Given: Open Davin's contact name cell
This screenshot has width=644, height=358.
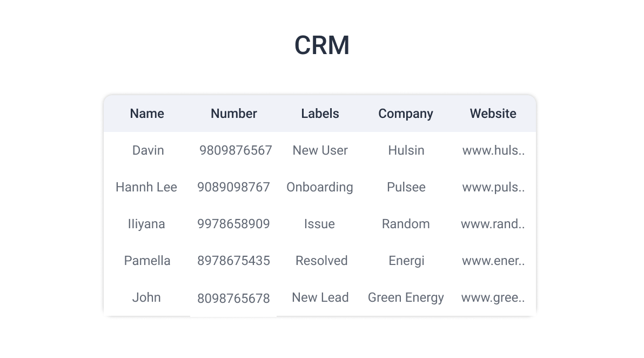Looking at the screenshot, I should [x=148, y=150].
